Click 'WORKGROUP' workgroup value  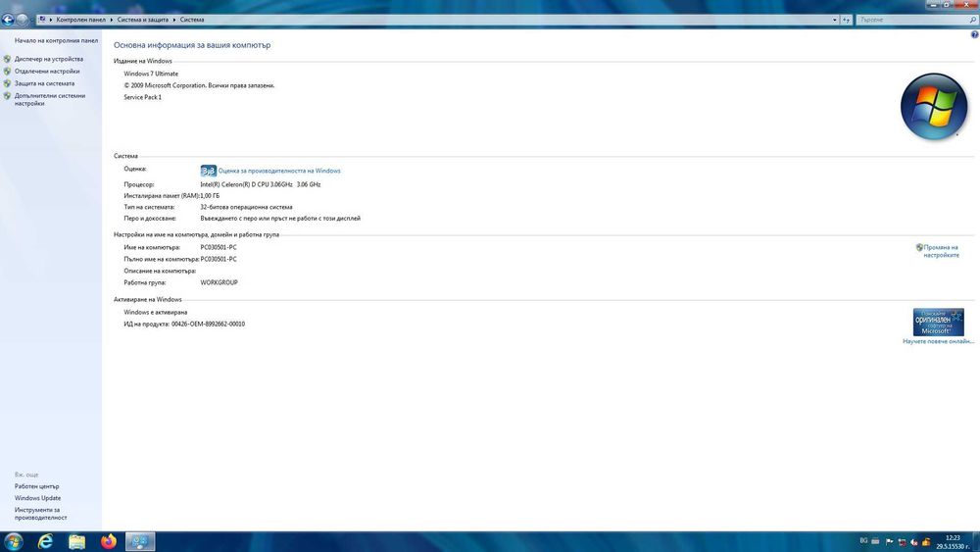click(x=219, y=282)
